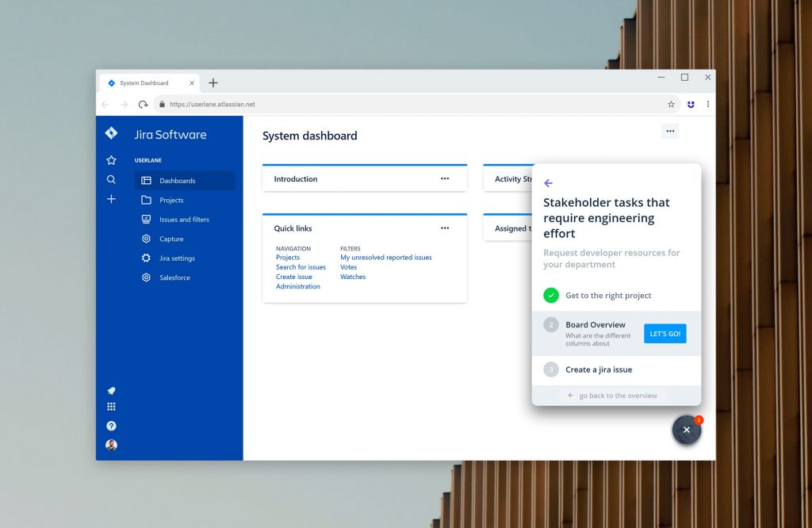Open the help question mark icon
Image resolution: width=812 pixels, height=528 pixels.
(x=111, y=426)
